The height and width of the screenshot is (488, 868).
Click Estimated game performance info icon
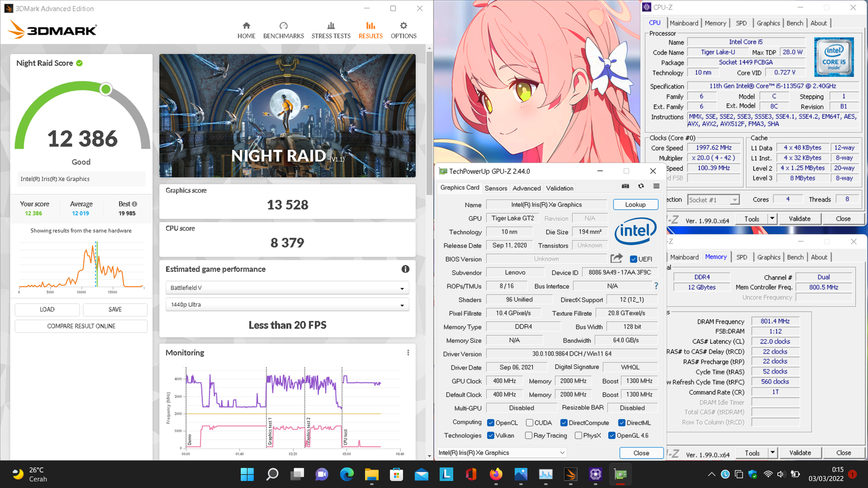(x=406, y=269)
